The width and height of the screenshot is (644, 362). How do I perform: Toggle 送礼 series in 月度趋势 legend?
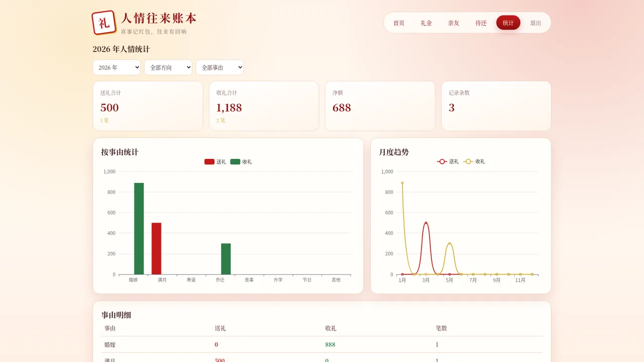click(x=448, y=161)
